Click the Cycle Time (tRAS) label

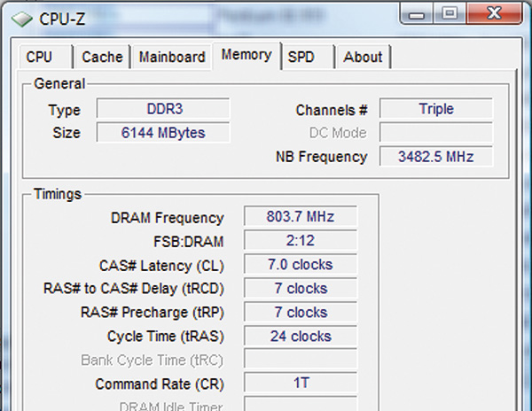click(166, 337)
